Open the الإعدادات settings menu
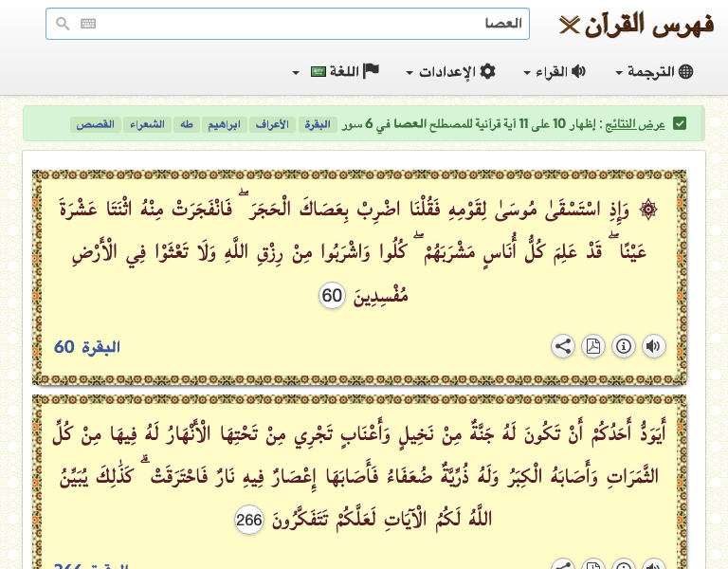Image resolution: width=728 pixels, height=569 pixels. click(451, 71)
